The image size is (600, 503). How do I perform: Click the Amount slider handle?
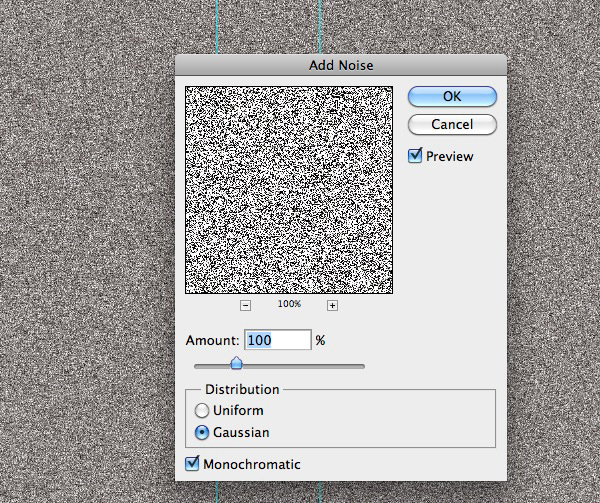tap(236, 363)
